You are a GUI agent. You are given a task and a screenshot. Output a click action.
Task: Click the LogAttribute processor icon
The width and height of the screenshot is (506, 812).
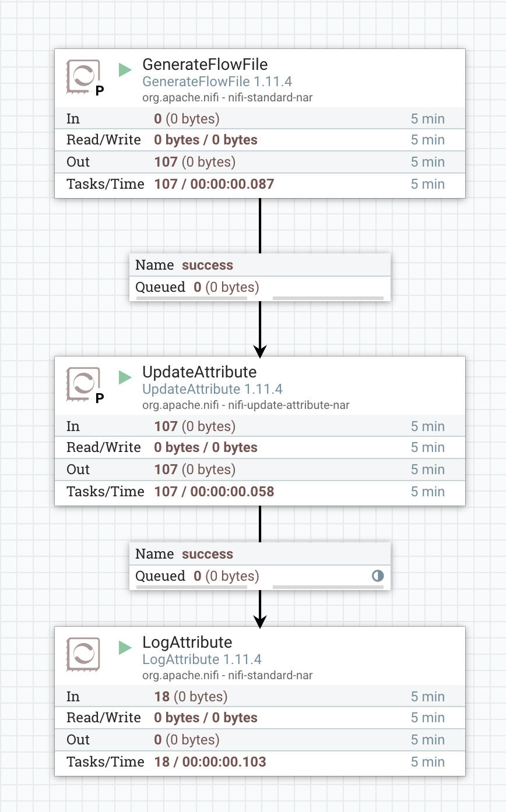pyautogui.click(x=83, y=654)
